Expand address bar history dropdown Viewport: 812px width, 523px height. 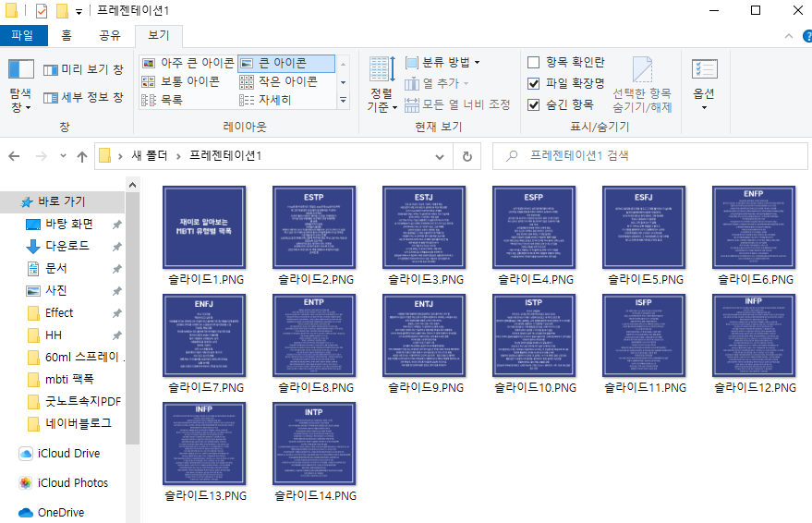point(440,156)
